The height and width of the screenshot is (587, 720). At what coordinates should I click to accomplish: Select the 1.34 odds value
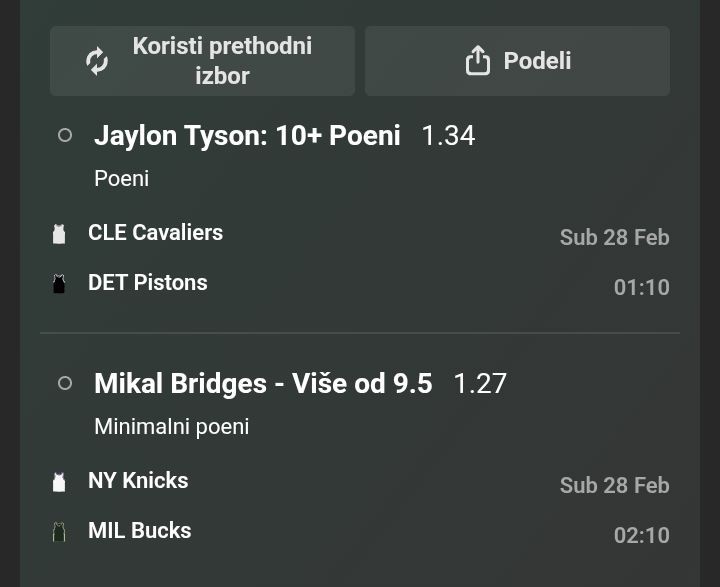click(448, 135)
